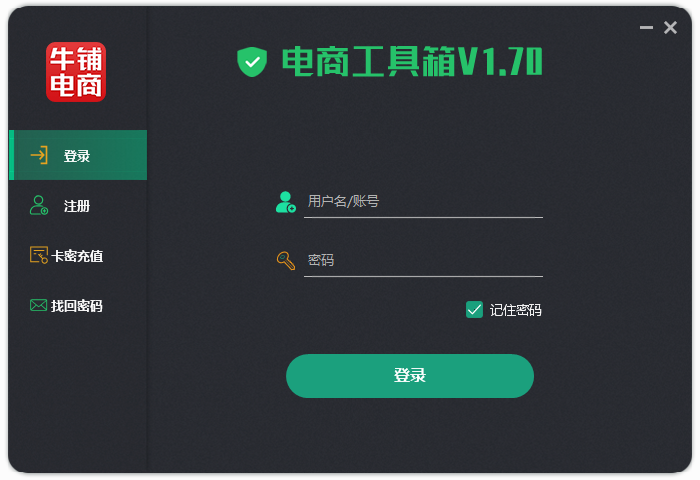The width and height of the screenshot is (700, 480).
Task: Open the 找回密码 tab
Action: (78, 305)
